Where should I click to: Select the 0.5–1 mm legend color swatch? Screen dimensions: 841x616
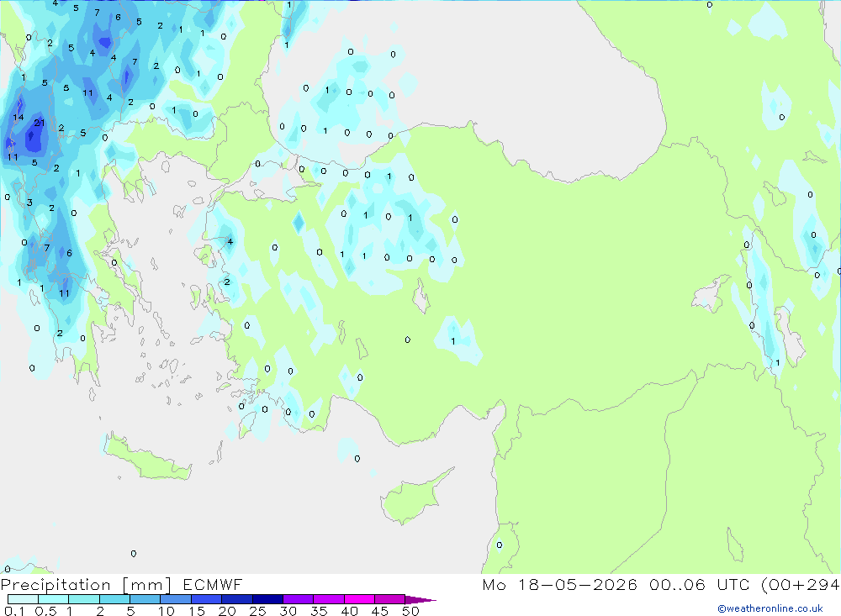click(53, 599)
